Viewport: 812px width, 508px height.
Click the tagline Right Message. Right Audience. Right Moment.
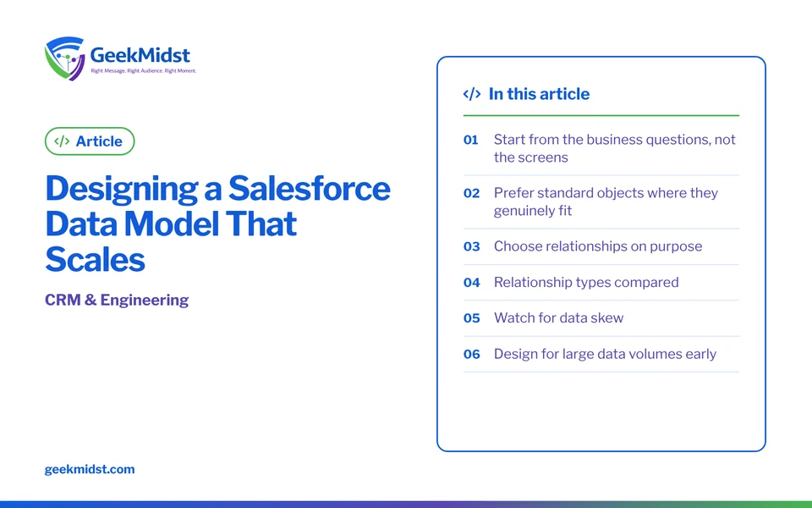144,70
